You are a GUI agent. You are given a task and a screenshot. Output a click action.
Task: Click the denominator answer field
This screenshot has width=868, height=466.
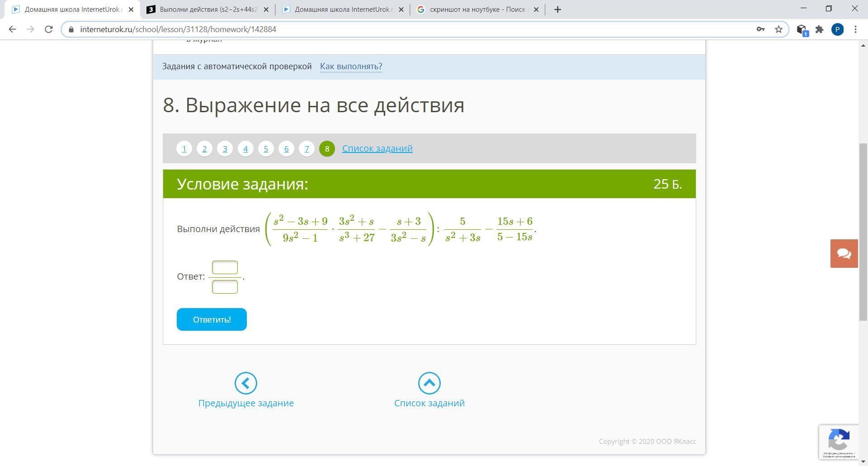[x=225, y=287]
